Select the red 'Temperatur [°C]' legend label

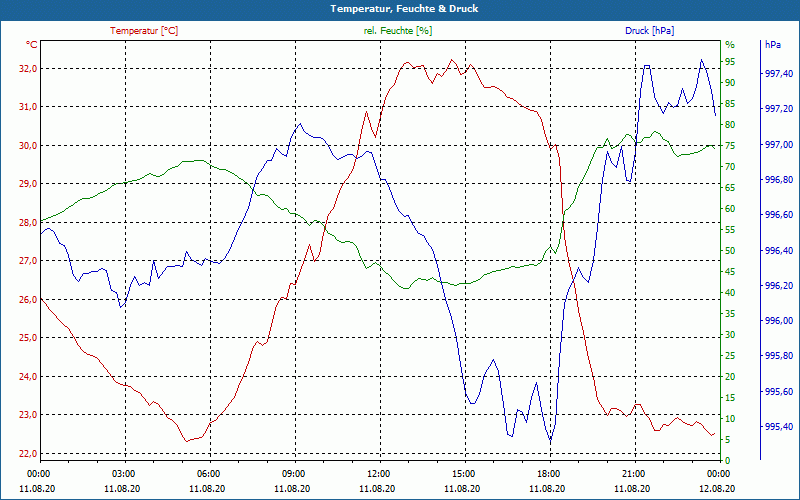[x=144, y=31]
